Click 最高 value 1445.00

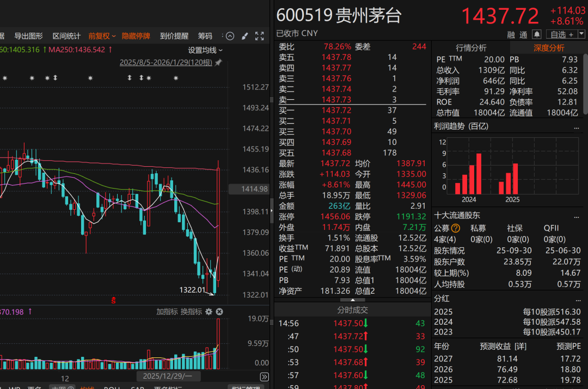click(x=412, y=185)
